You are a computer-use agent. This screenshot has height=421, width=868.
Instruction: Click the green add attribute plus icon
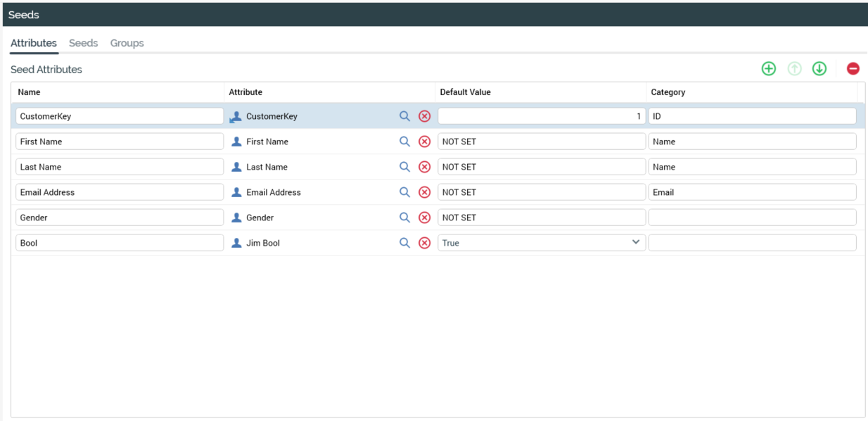(769, 69)
